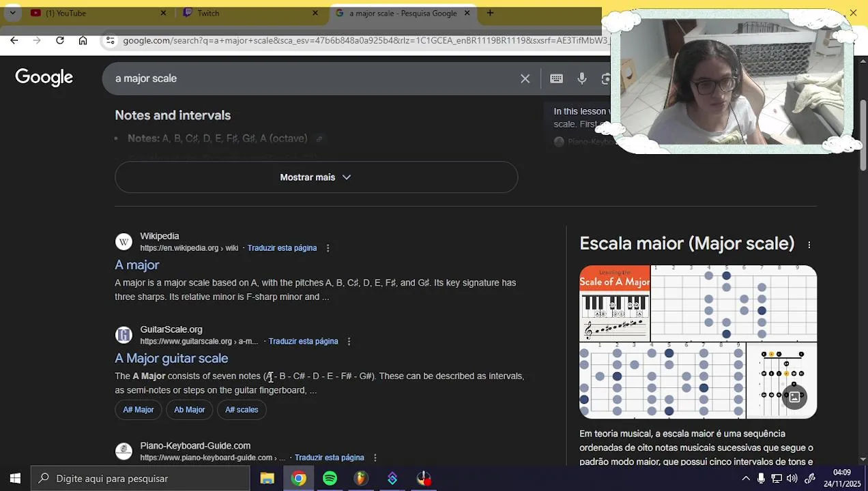The width and height of the screenshot is (868, 491).
Task: Open the bottom-left wide fretboard image
Action: tap(662, 381)
